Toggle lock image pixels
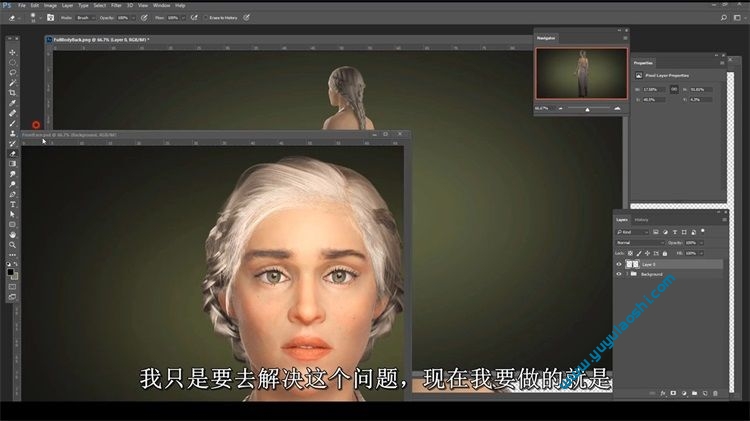 point(639,253)
